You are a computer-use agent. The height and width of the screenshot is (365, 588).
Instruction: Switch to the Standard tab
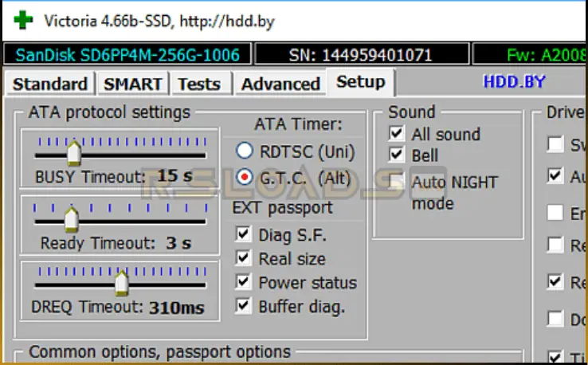[x=50, y=84]
